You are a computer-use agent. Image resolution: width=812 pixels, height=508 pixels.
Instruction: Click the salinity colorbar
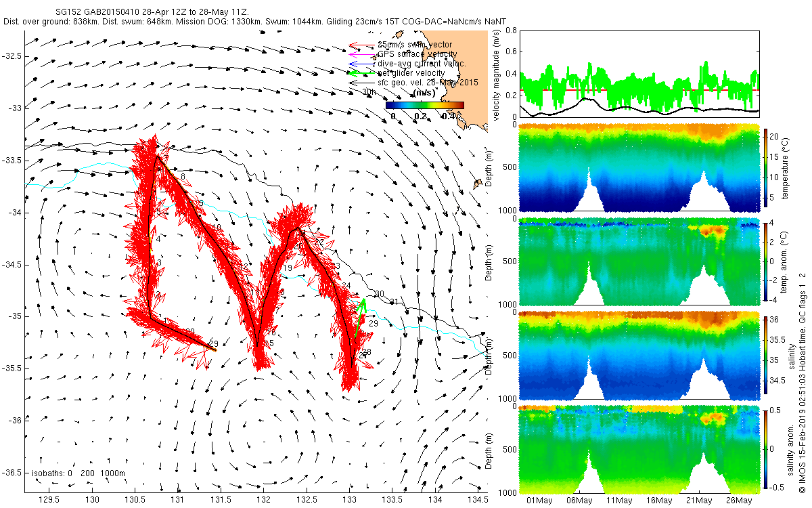765,356
